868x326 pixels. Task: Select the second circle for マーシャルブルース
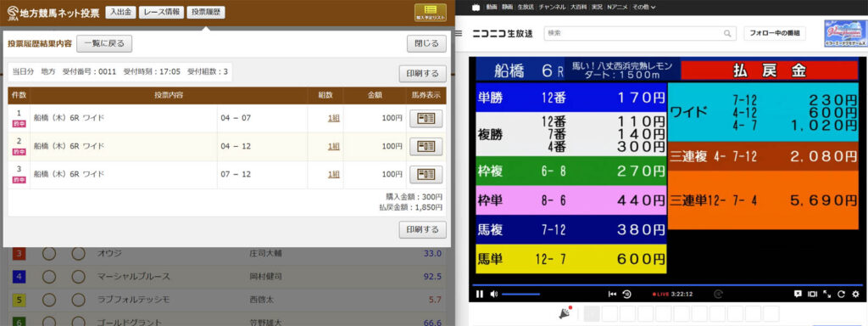click(x=78, y=277)
